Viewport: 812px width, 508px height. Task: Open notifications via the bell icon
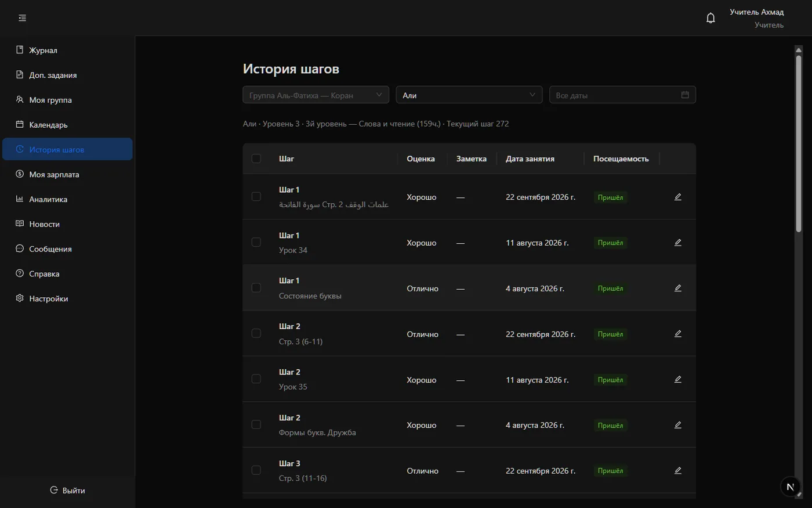point(710,18)
